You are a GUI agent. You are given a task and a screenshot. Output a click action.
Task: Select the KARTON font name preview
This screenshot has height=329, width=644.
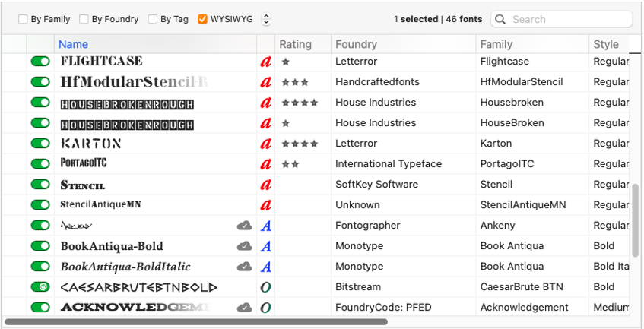[x=90, y=144]
